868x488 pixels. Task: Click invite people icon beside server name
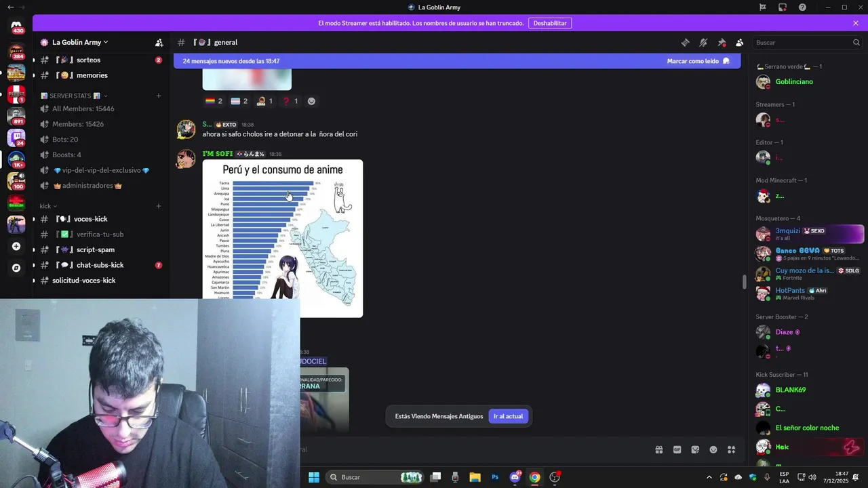[x=159, y=42]
